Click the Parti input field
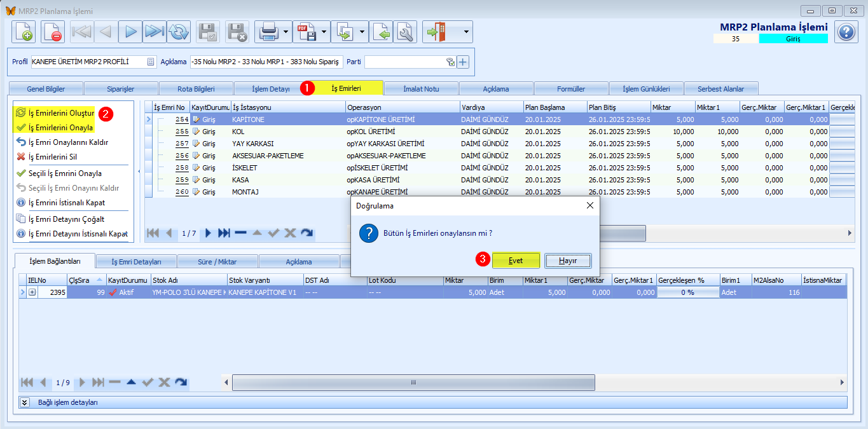868x429 pixels. coord(404,62)
